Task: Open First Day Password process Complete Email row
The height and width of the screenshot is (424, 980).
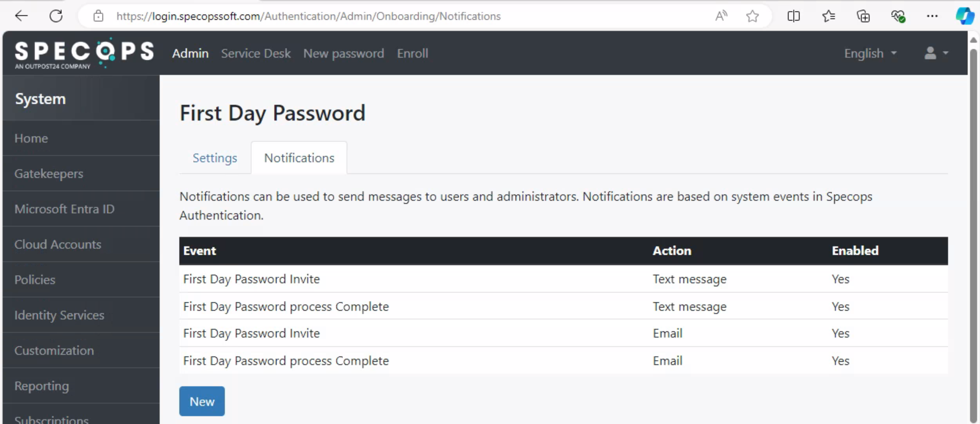Action: [x=563, y=361]
